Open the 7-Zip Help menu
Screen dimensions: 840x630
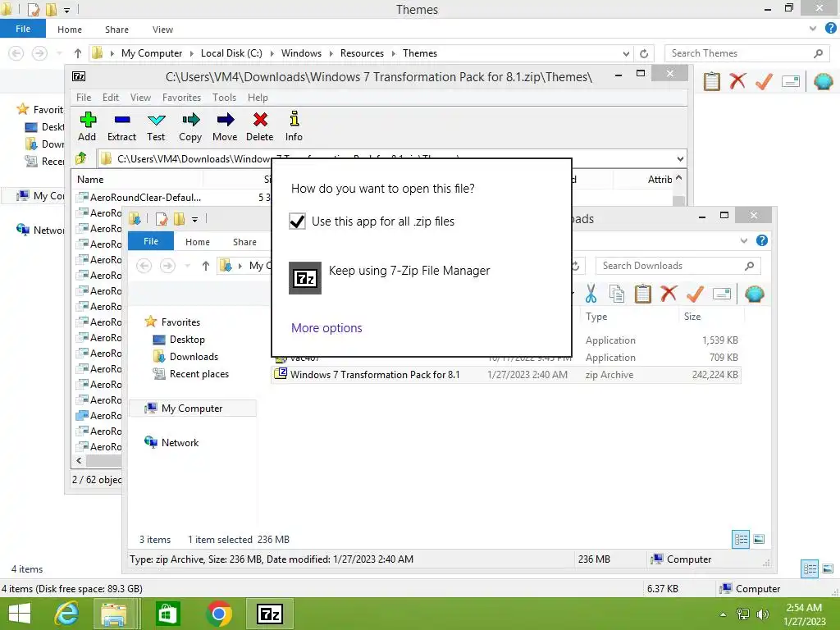[258, 98]
